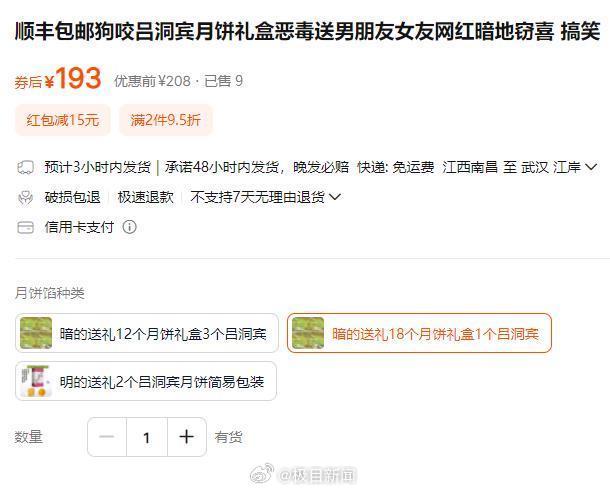Click the credit card payment icon
This screenshot has width=610, height=491.
pyautogui.click(x=26, y=227)
